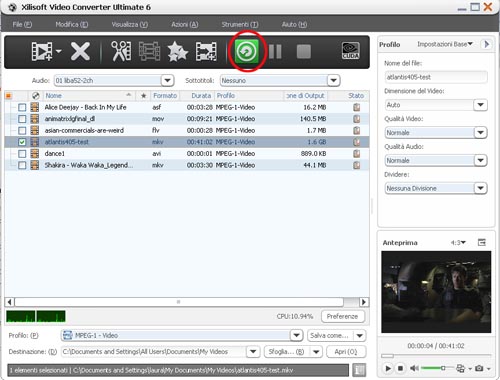Open Qualità Audio dropdown
500x380 pixels.
[480, 160]
